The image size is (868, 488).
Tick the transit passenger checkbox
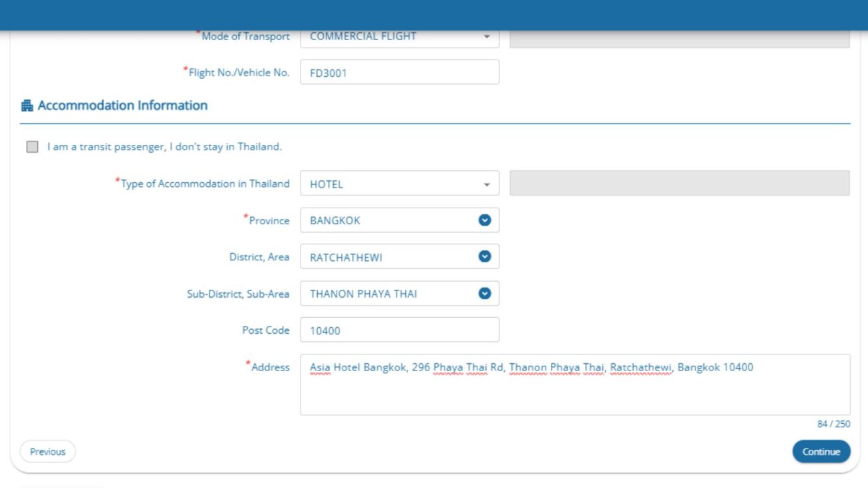(32, 147)
